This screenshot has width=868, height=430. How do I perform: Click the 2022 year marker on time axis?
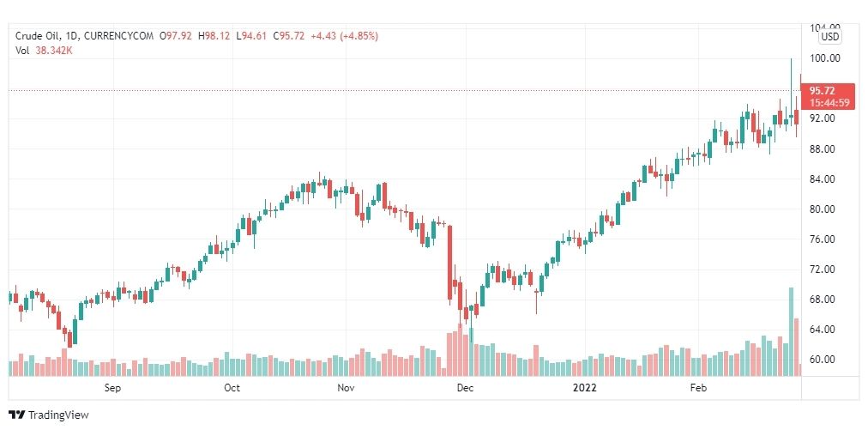point(584,388)
